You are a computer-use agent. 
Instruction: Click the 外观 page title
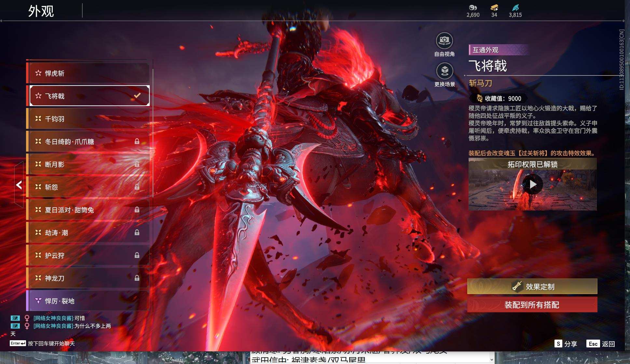point(41,11)
